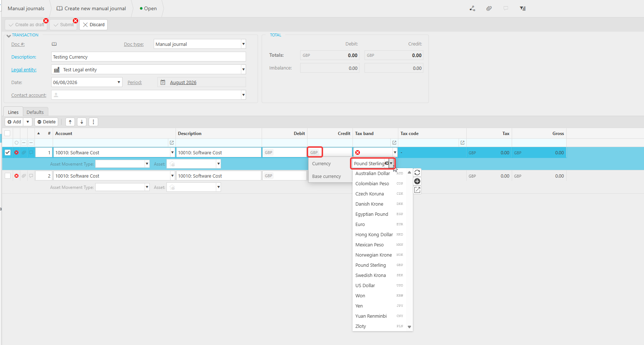
Task: Expand the line 1 Account dropdown
Action: click(x=172, y=152)
